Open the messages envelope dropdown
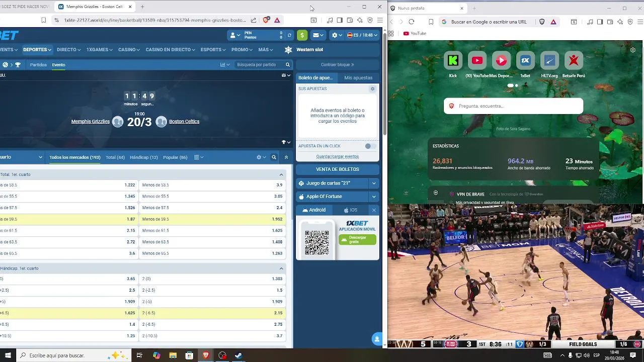Viewport: 644px width, 362px height. (x=317, y=35)
